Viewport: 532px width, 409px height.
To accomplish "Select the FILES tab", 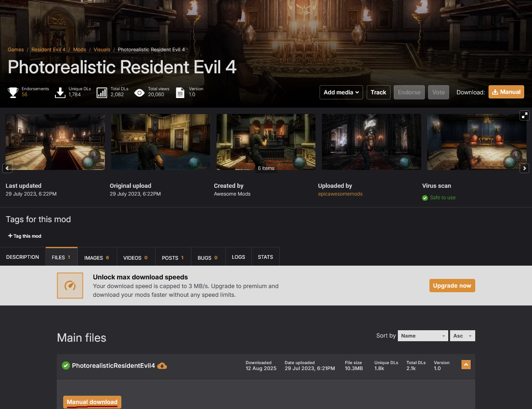I will pos(61,257).
